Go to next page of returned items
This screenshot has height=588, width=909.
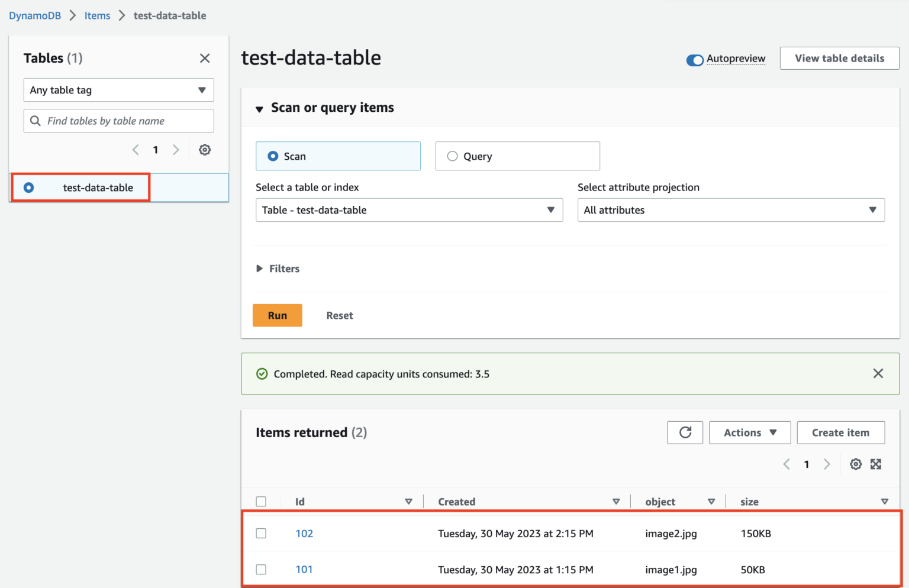point(827,464)
